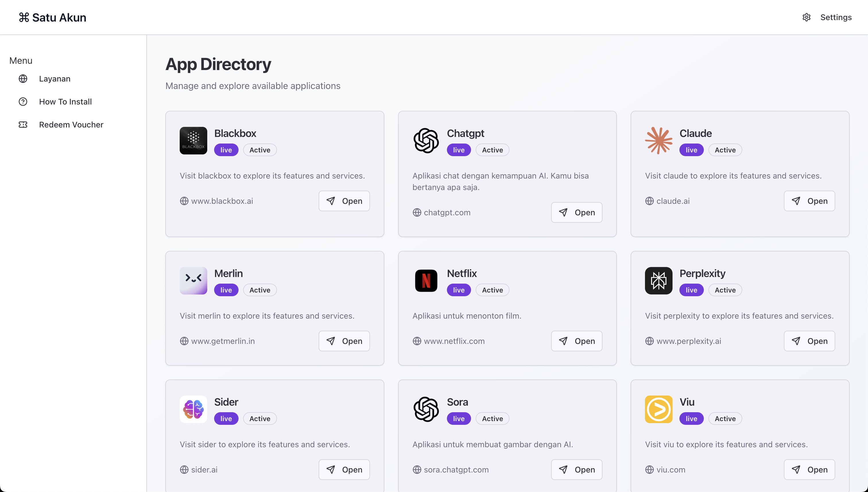Open the Netflix app
868x492 pixels.
(x=576, y=341)
